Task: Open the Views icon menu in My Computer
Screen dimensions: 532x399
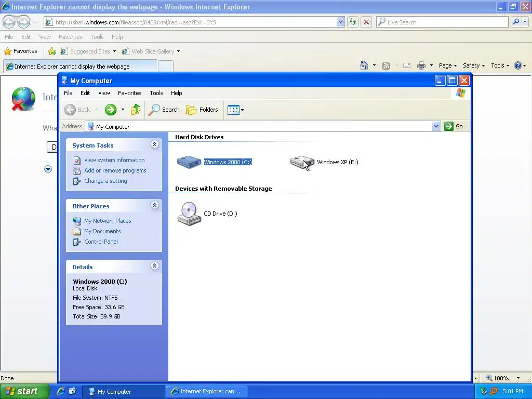Action: click(235, 110)
